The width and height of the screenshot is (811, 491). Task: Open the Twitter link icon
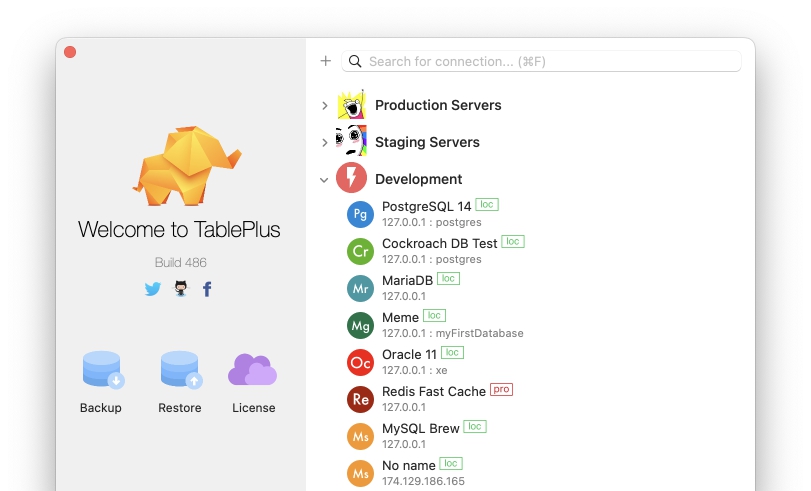click(x=153, y=289)
